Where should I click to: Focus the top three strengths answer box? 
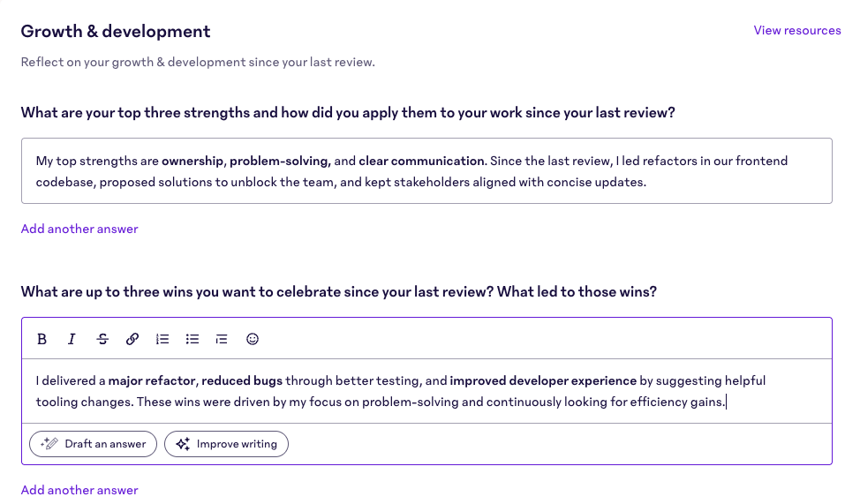426,171
